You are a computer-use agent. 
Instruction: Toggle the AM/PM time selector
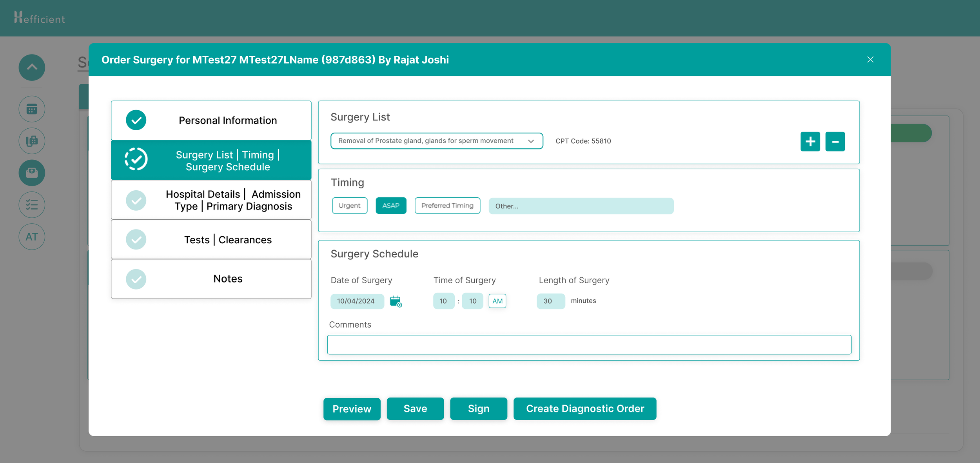click(497, 301)
